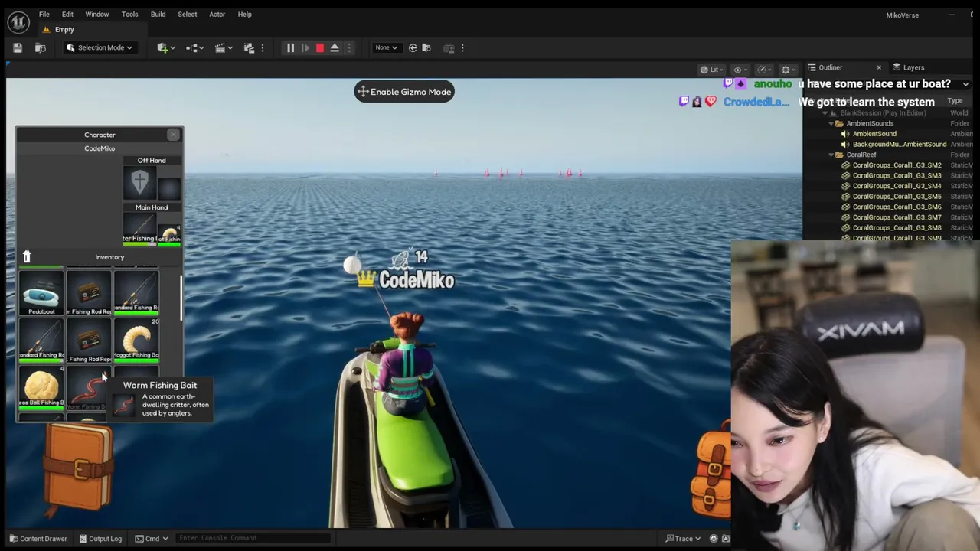Viewport: 980px width, 551px height.
Task: Open the Output Log
Action: (100, 539)
